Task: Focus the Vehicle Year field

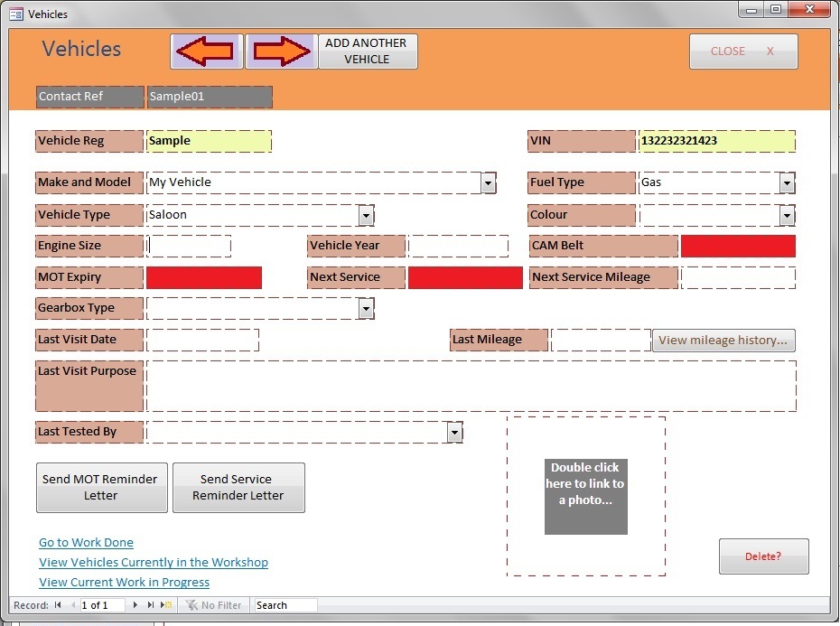Action: click(x=458, y=246)
